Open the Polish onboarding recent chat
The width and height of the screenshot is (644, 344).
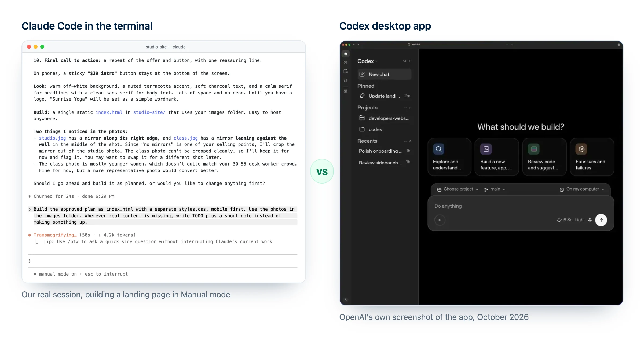[x=384, y=151]
